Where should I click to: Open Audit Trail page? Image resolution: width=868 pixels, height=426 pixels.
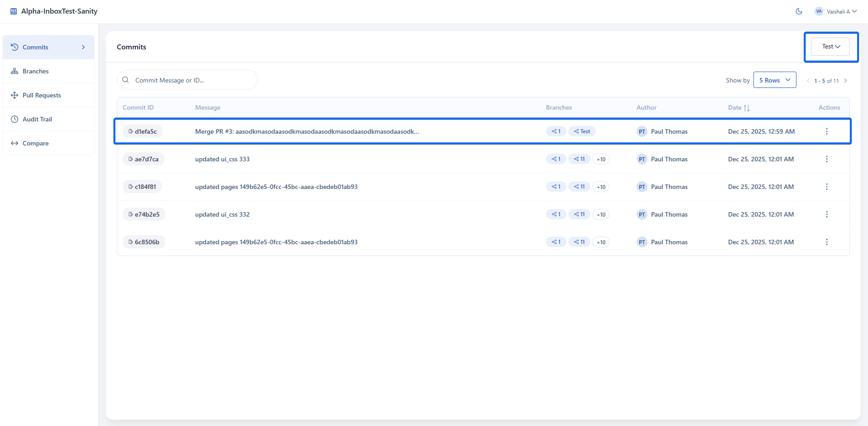point(48,119)
